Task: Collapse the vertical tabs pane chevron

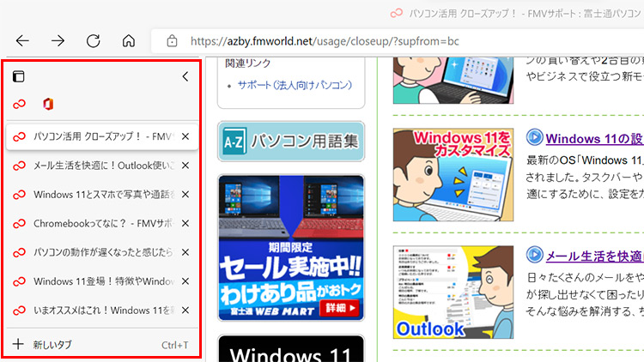Action: click(185, 76)
